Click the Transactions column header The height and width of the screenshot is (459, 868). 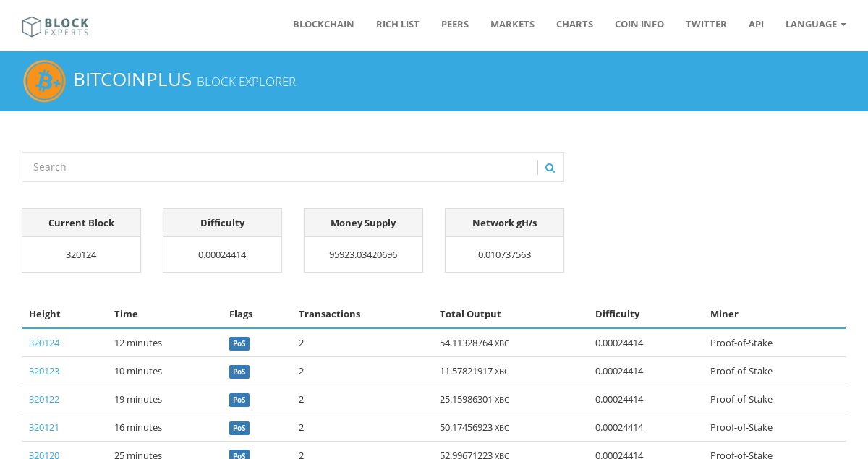(x=329, y=314)
